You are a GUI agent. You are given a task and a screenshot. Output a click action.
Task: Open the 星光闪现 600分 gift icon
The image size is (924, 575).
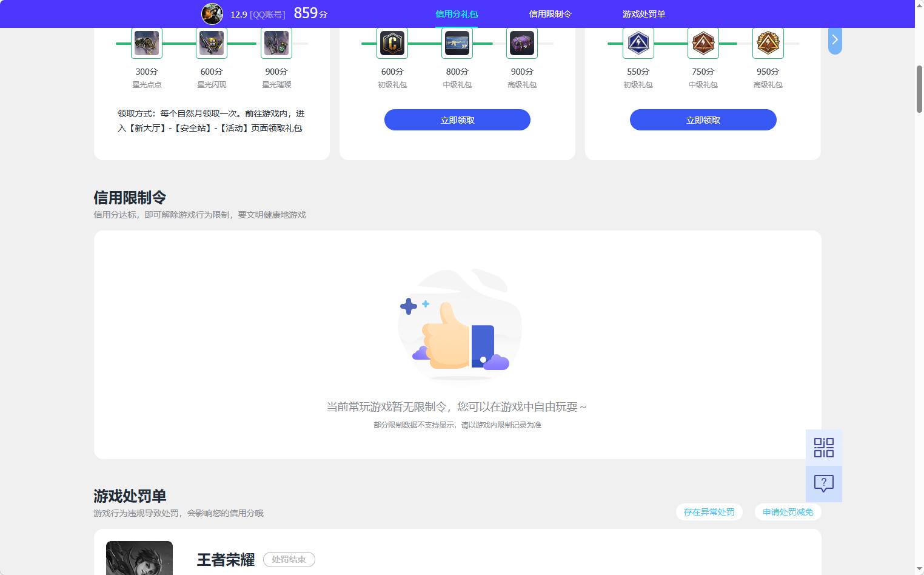(211, 43)
